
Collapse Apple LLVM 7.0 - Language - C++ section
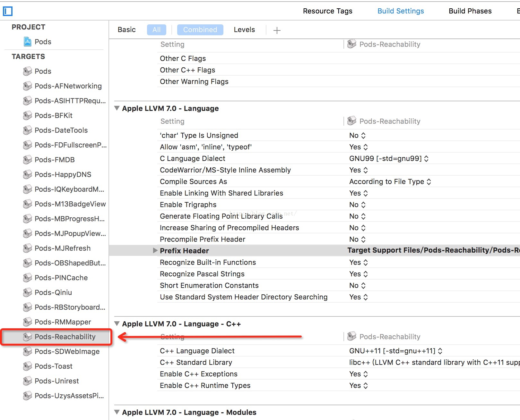[x=117, y=324]
